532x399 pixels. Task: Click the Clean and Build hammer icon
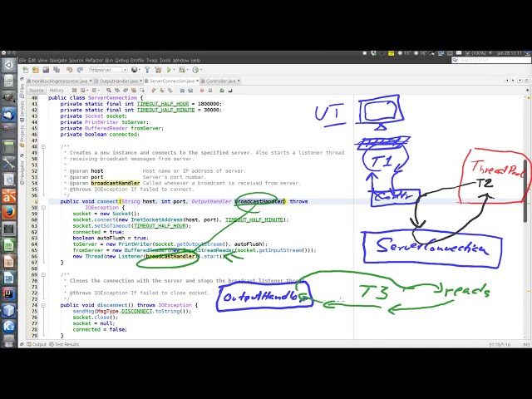pyautogui.click(x=159, y=70)
